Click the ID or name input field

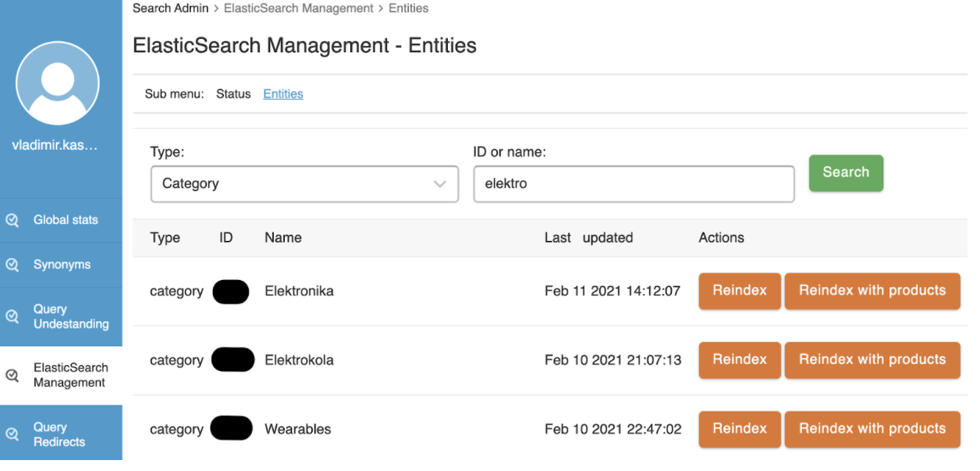[x=634, y=184]
